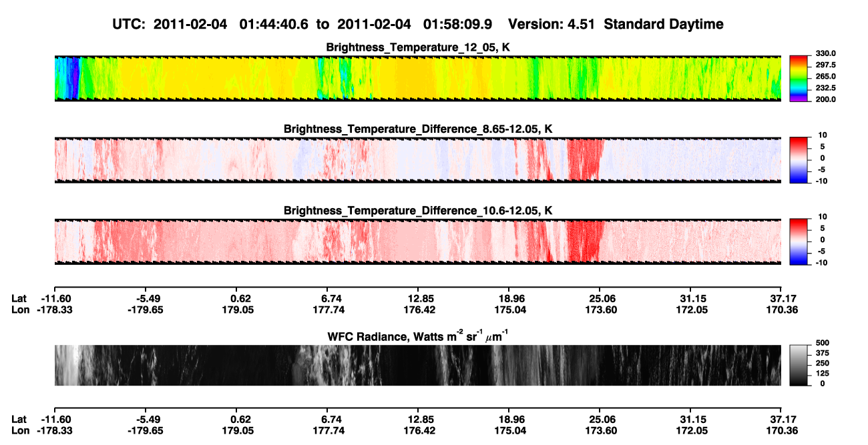The width and height of the screenshot is (868, 445).
Task: Click the Brightness_Temperature_Difference_8.65-12.05 image strip
Action: pyautogui.click(x=417, y=160)
